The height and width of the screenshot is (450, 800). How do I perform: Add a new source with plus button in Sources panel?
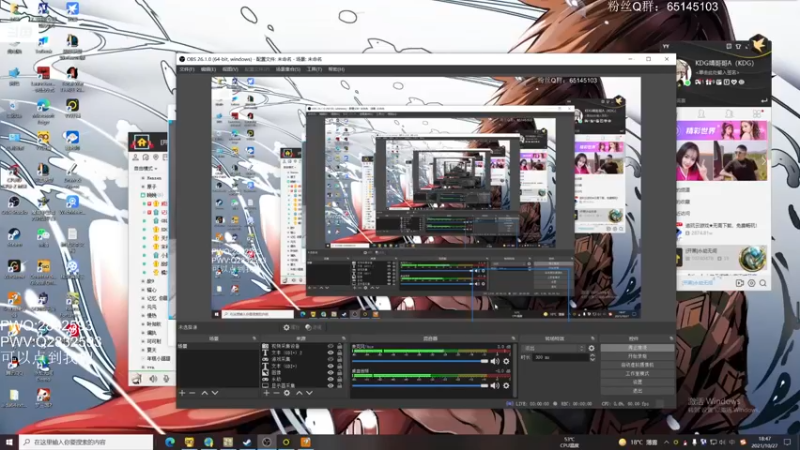point(266,393)
